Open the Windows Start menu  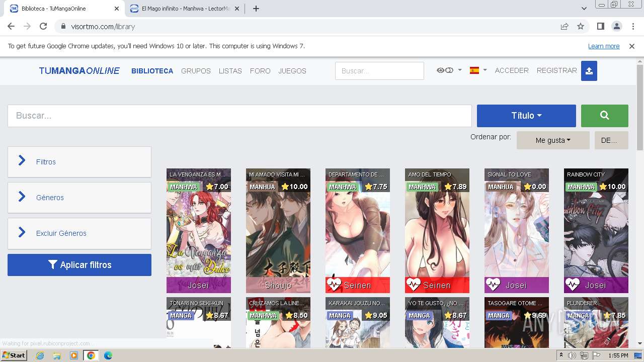coord(14,355)
